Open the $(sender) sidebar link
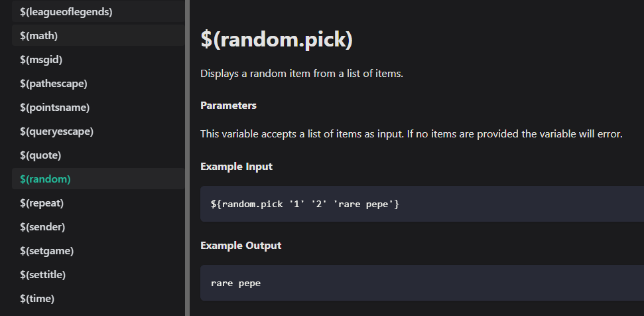This screenshot has width=644, height=316. tap(98, 226)
